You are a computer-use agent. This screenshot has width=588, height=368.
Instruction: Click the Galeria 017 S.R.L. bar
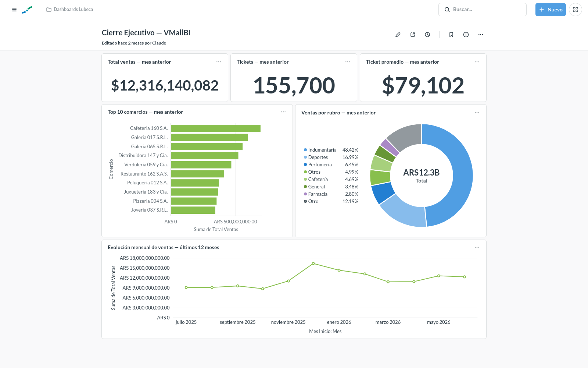point(209,137)
